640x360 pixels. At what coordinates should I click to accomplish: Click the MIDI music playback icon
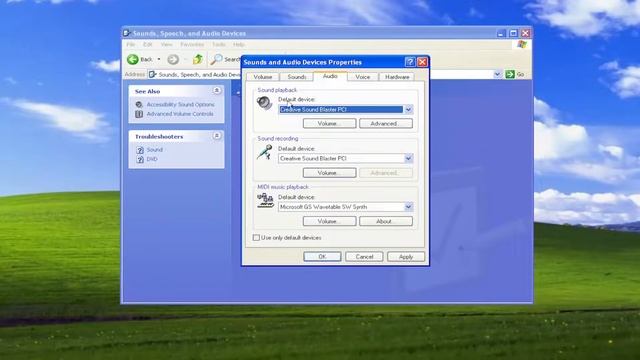tap(265, 200)
